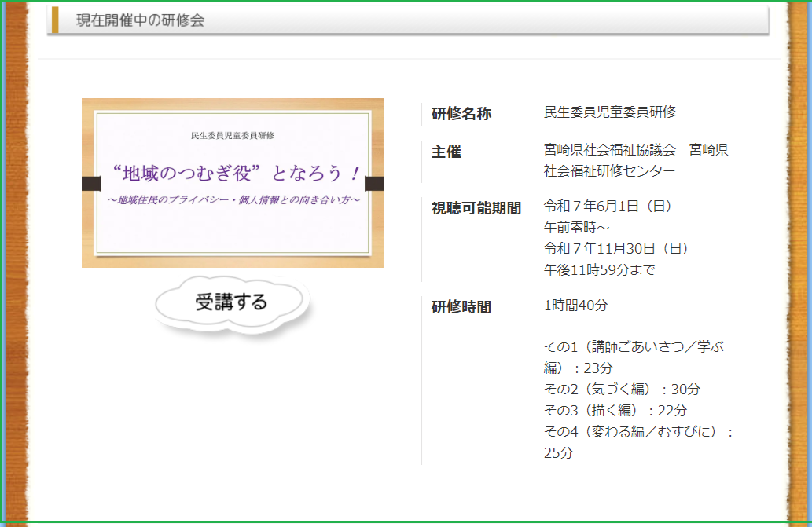
Task: Click the 主催 label
Action: pos(446,152)
